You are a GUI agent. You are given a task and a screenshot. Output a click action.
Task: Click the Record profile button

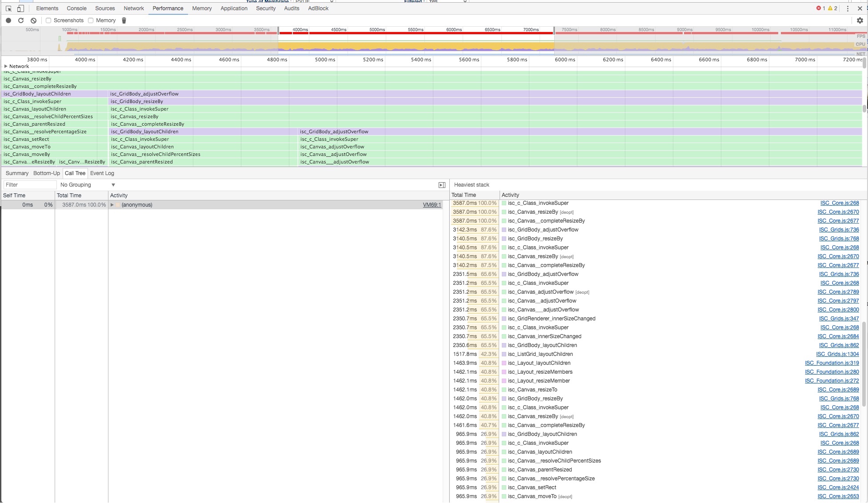(8, 20)
